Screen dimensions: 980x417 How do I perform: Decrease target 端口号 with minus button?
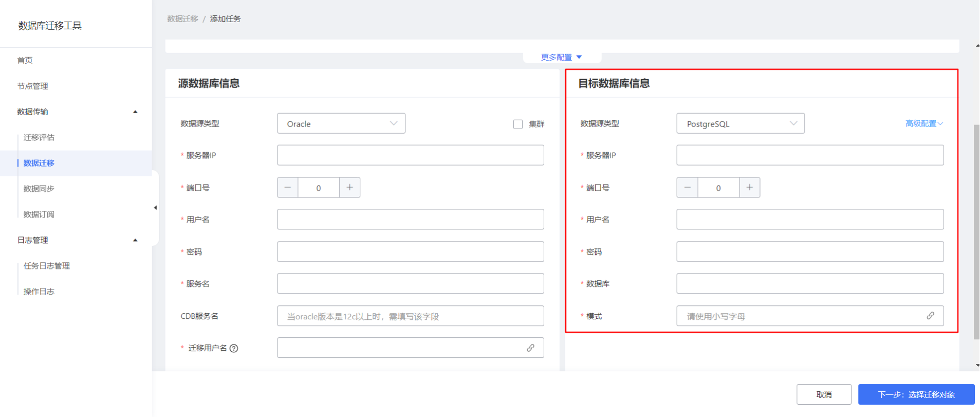(687, 188)
